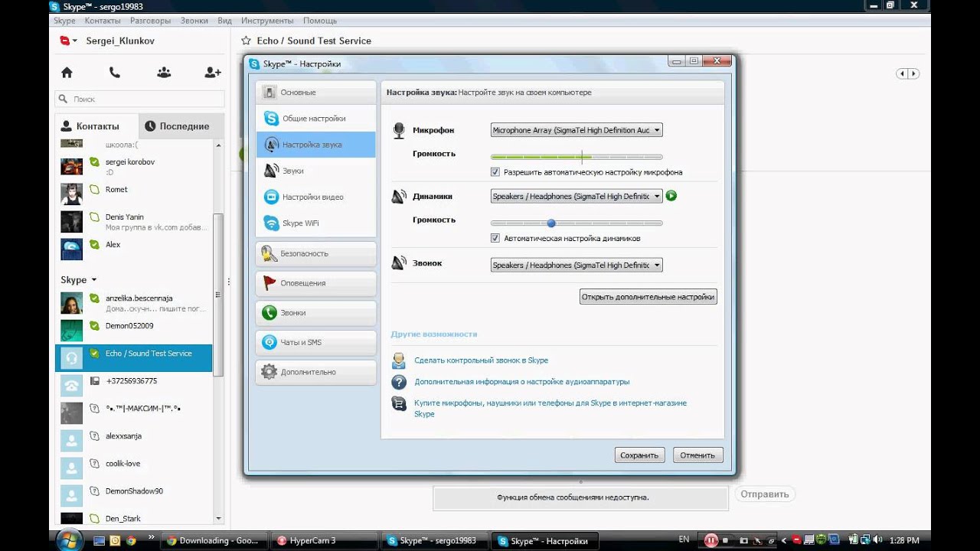The height and width of the screenshot is (551, 980).
Task: Expand the Безопасность settings group
Action: tap(315, 253)
